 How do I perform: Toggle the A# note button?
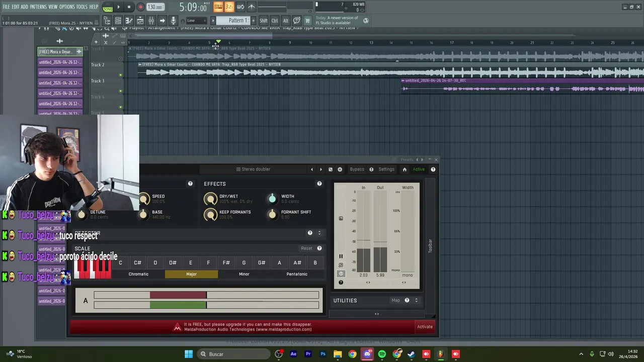[297, 263]
